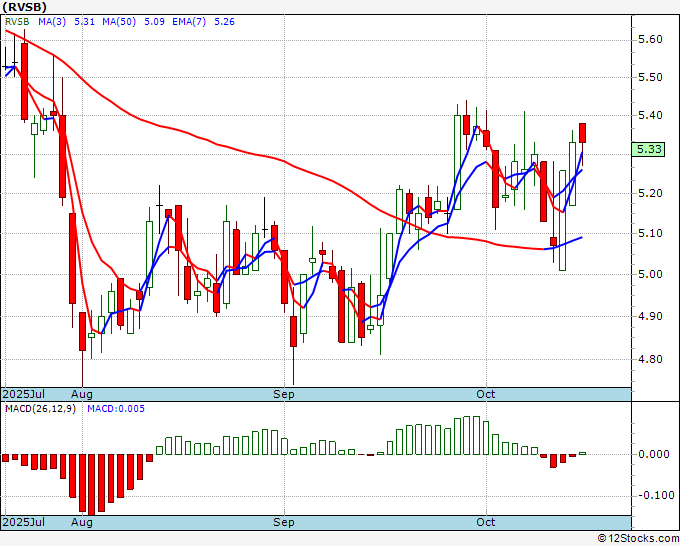Viewport: 680px width, 546px height.
Task: Click the tallest red MACD bar in early August
Action: (92, 484)
